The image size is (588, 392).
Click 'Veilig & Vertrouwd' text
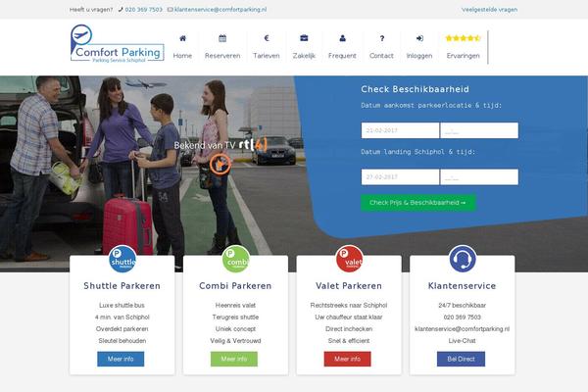(x=235, y=341)
